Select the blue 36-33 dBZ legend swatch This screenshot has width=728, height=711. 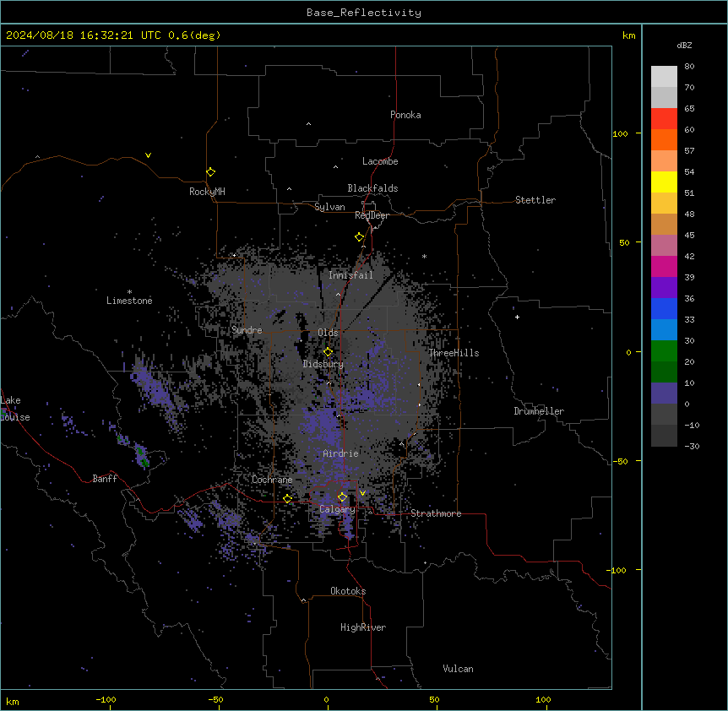coord(664,308)
